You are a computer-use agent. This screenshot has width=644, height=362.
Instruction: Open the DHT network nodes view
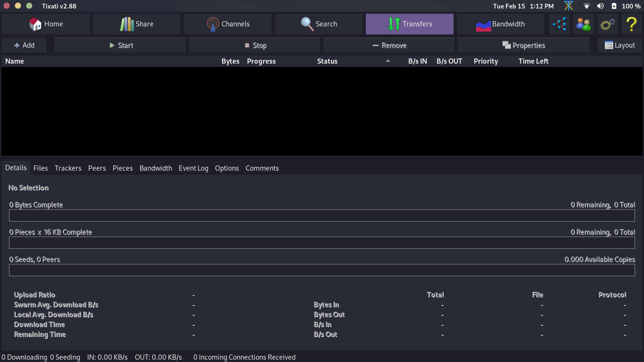560,24
